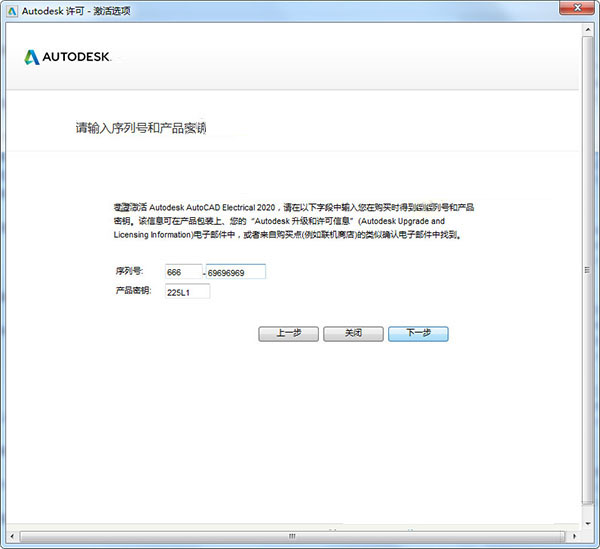Click the 序列号 label

[129, 272]
